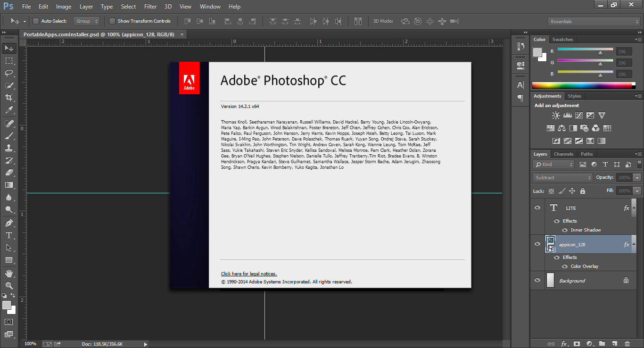
Task: Select the History Brush tool
Action: pos(9,160)
